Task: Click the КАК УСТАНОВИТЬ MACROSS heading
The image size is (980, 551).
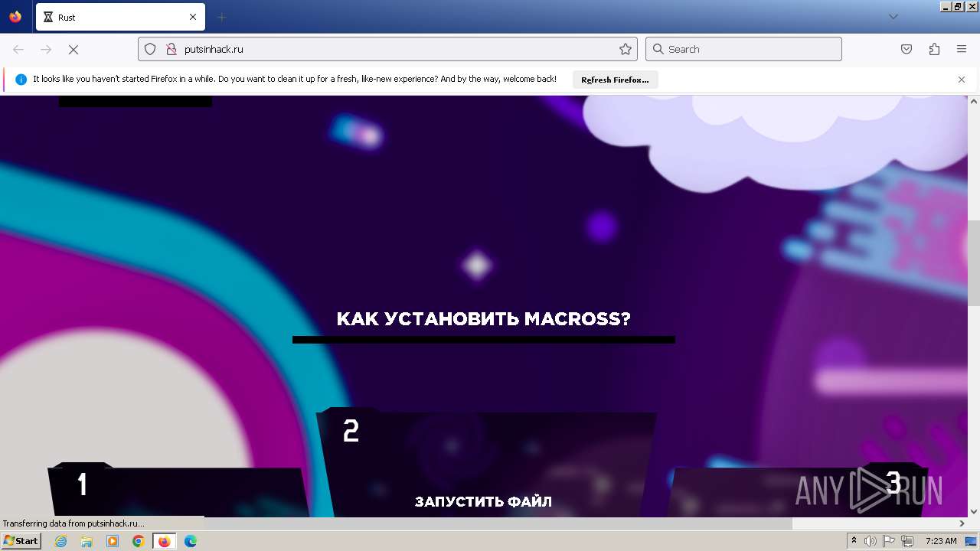Action: [484, 319]
